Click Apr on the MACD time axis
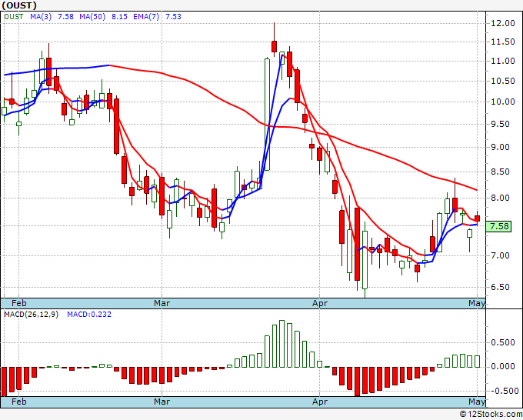The height and width of the screenshot is (420, 523). 320,402
